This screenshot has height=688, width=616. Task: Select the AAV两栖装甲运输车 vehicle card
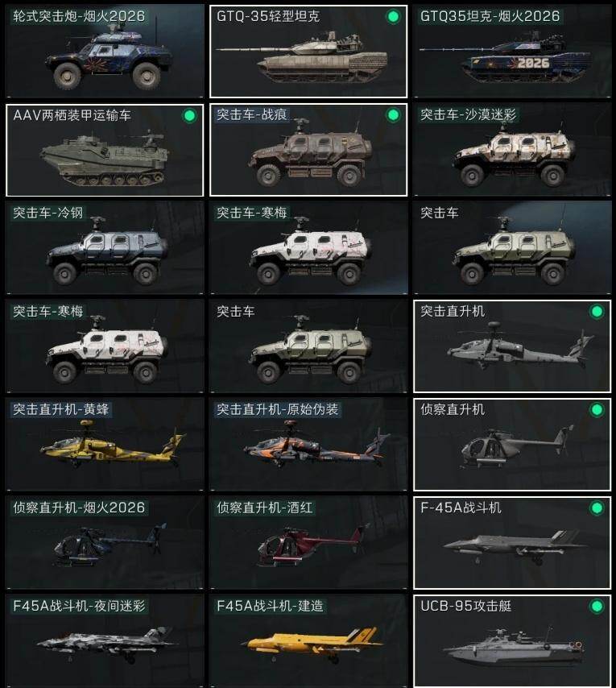105,150
